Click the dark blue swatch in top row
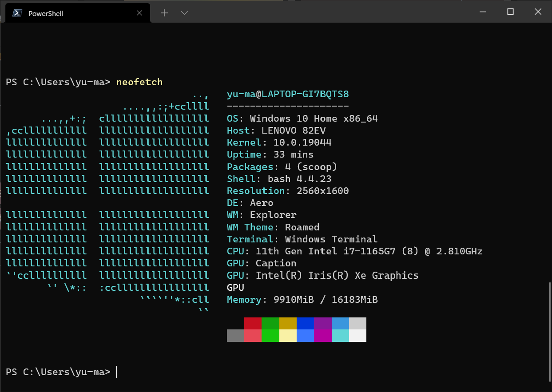This screenshot has width=552, height=392. tap(305, 323)
